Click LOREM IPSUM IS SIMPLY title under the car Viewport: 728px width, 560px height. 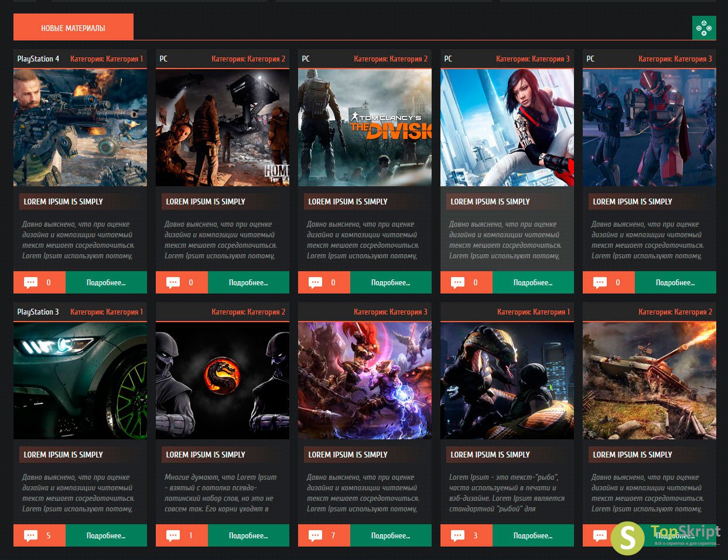tap(63, 455)
